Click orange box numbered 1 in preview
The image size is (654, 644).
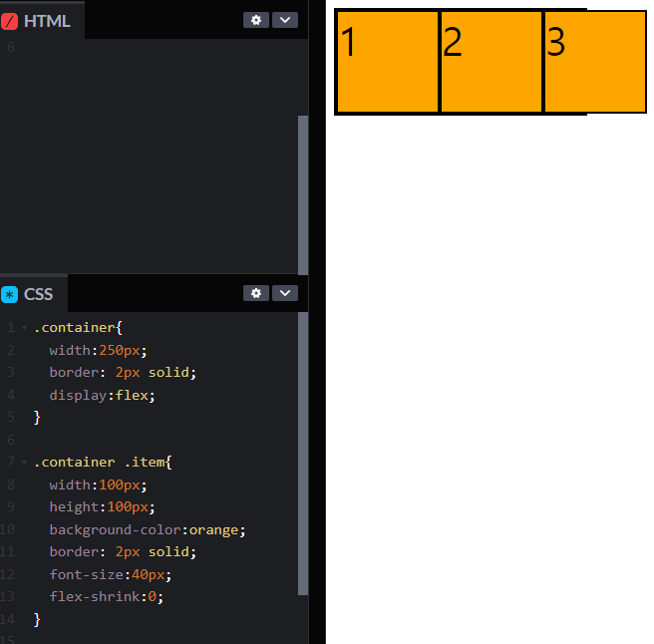(388, 62)
